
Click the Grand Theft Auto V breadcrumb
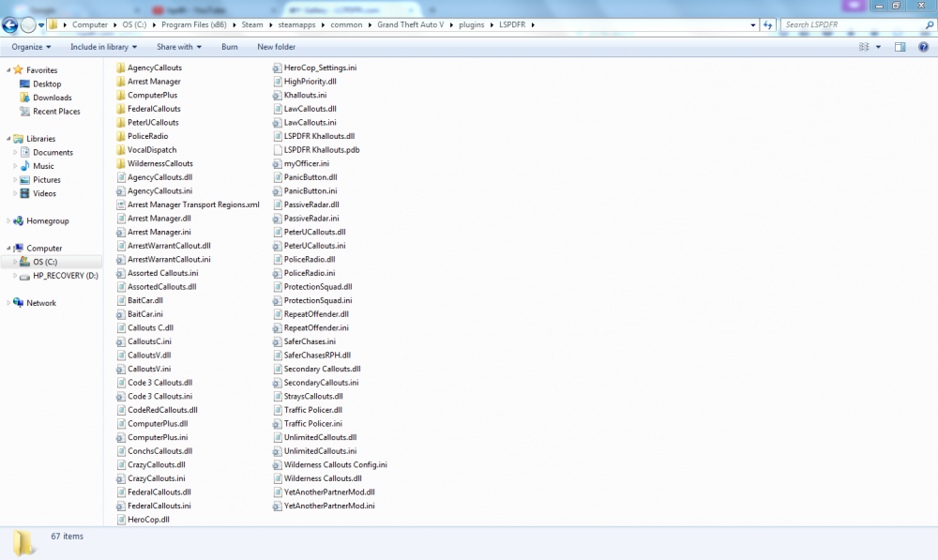tap(411, 24)
